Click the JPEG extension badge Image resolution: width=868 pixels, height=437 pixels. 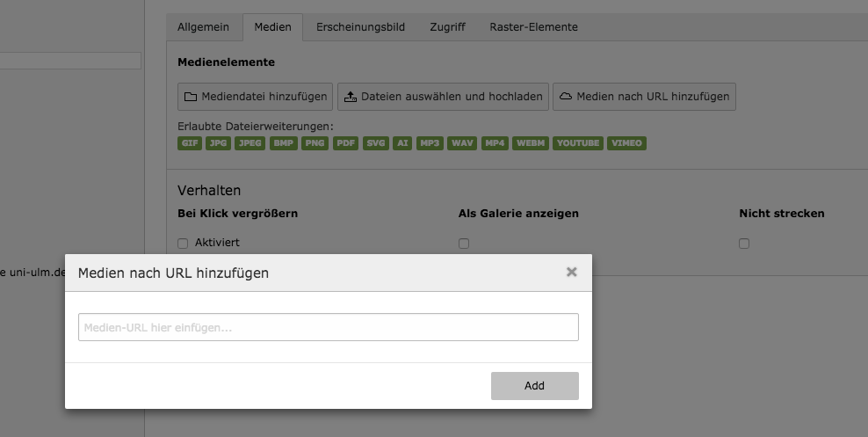[250, 143]
